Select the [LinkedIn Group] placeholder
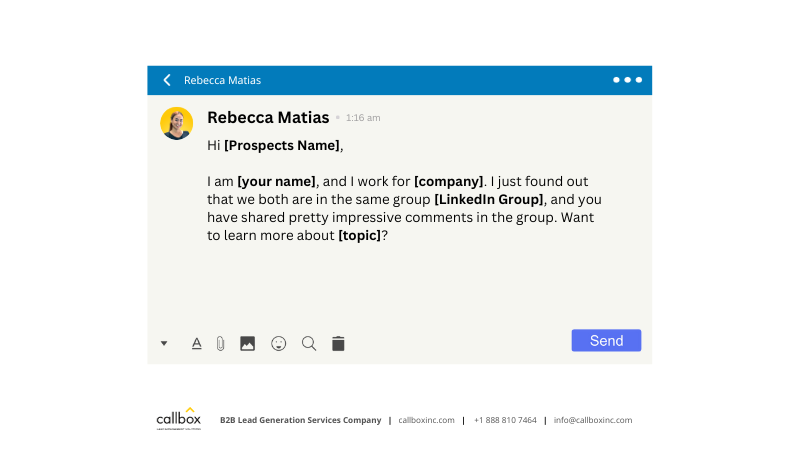Image resolution: width=800 pixels, height=450 pixels. tap(489, 199)
